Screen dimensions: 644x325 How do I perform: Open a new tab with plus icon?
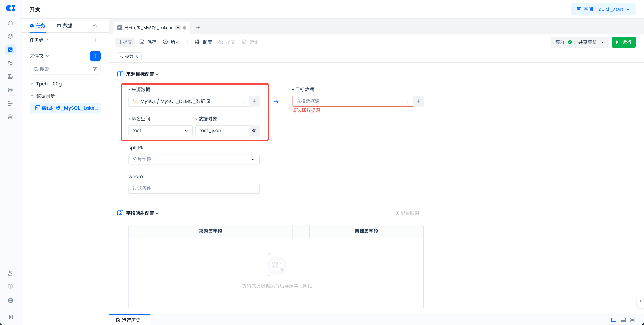(x=198, y=28)
